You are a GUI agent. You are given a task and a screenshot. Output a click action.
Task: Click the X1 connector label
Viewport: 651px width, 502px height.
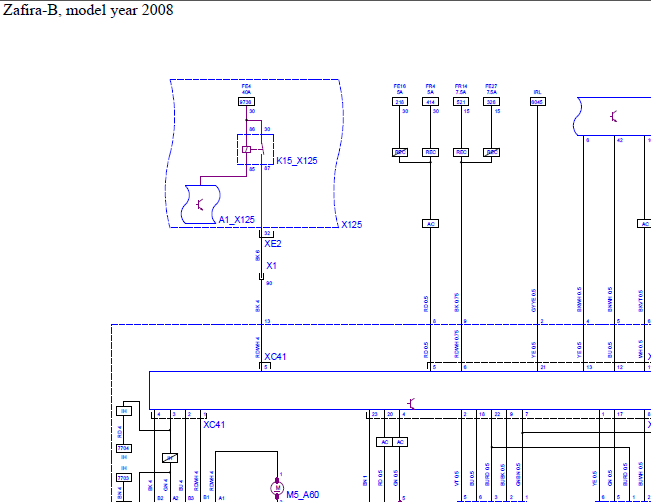pos(271,266)
